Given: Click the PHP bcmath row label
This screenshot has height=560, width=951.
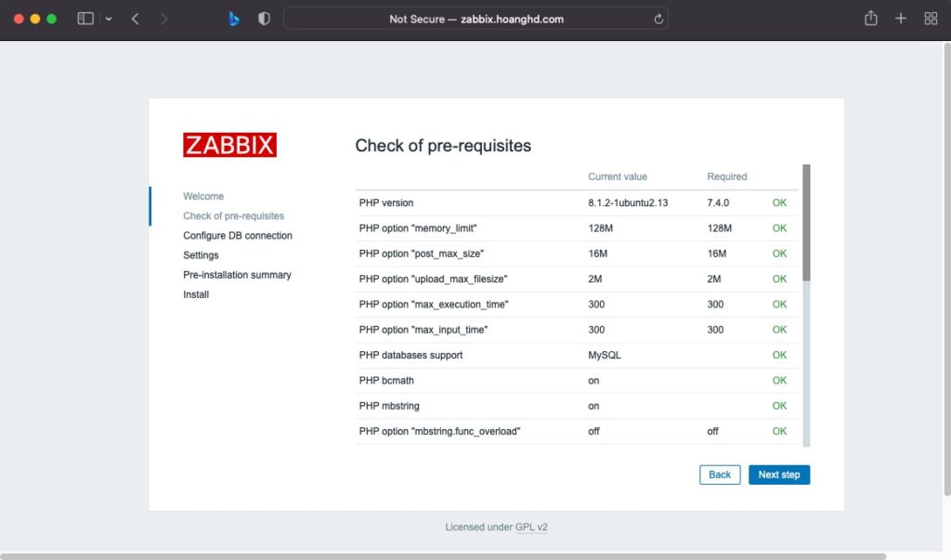Looking at the screenshot, I should coord(386,381).
